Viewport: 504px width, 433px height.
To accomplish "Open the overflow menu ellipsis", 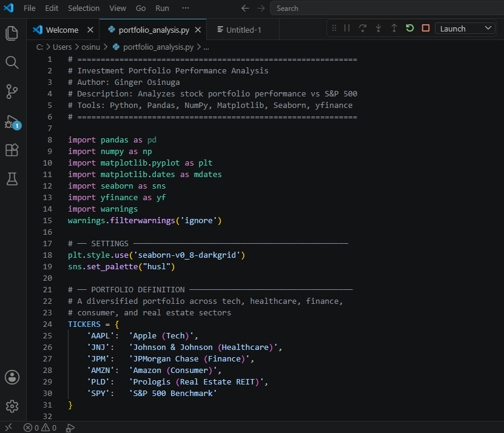I will point(186,8).
